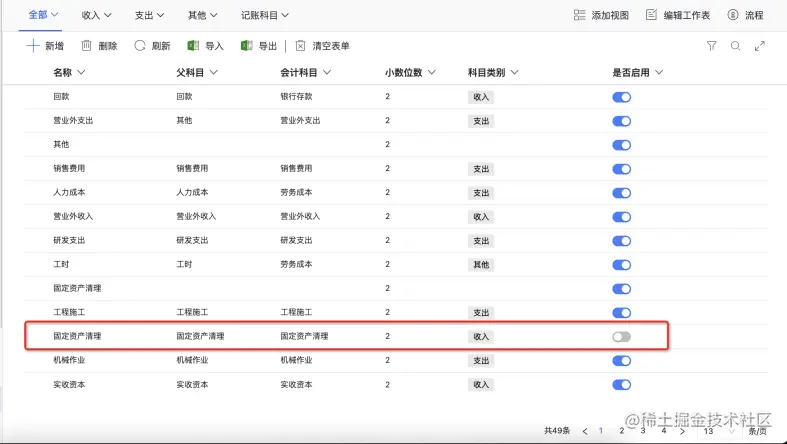The image size is (787, 444).
Task: Click the 导入 Excel import icon
Action: click(193, 46)
